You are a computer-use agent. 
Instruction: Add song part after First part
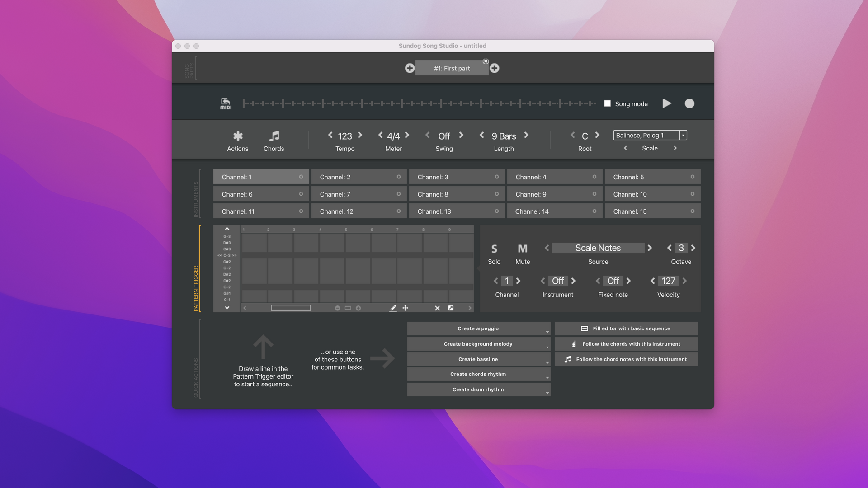tap(495, 68)
